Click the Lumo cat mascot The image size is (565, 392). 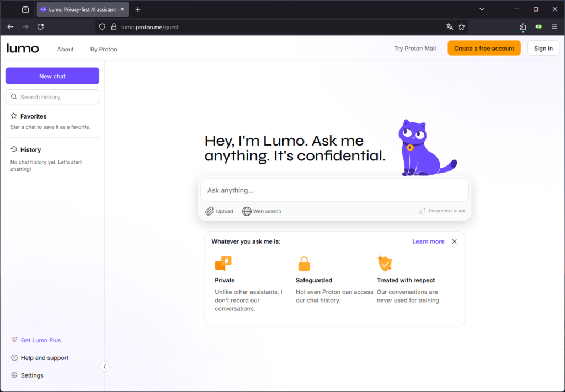click(x=428, y=148)
